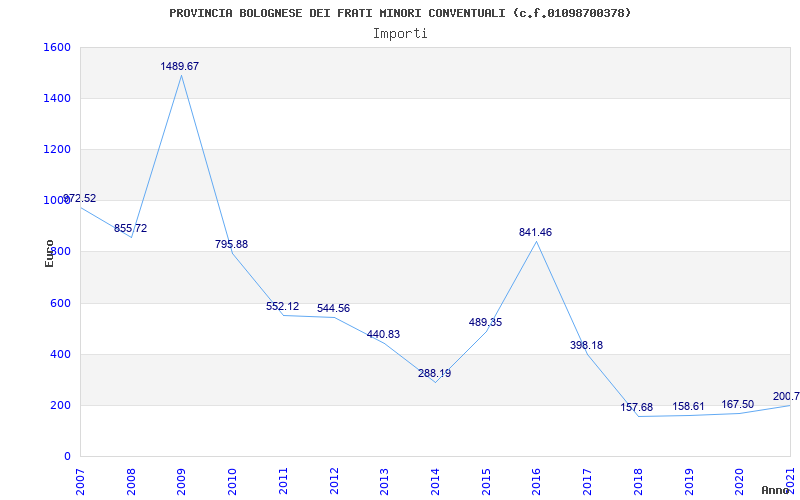Click the x-axis year 2016
800x500 pixels.
click(x=537, y=481)
